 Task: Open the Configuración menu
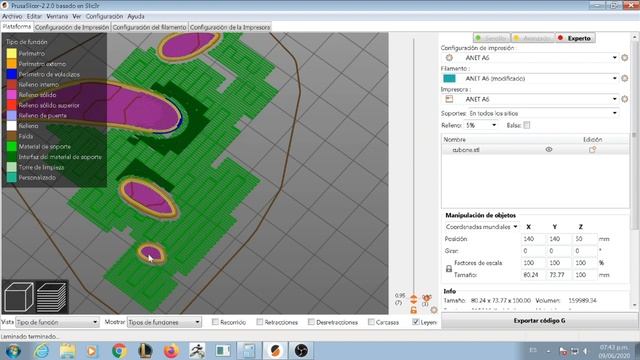tap(104, 16)
